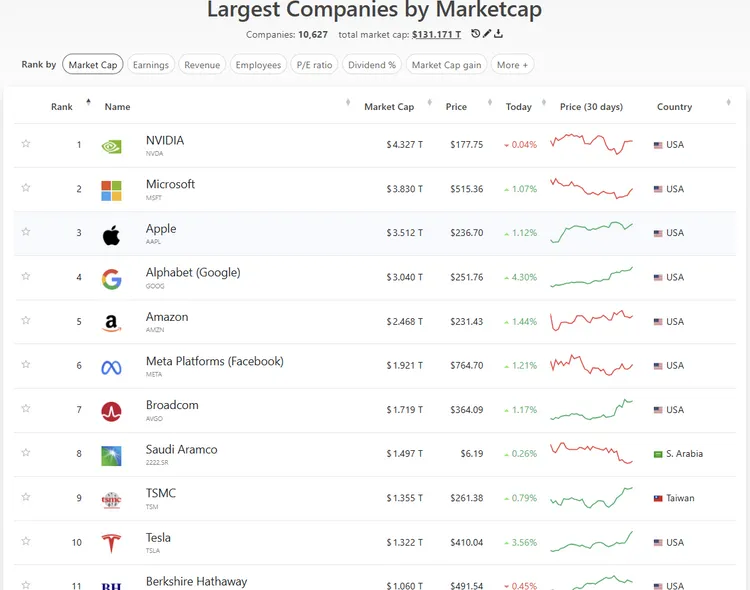This screenshot has width=750, height=590.
Task: Click the Tesla logo icon
Action: (111, 544)
